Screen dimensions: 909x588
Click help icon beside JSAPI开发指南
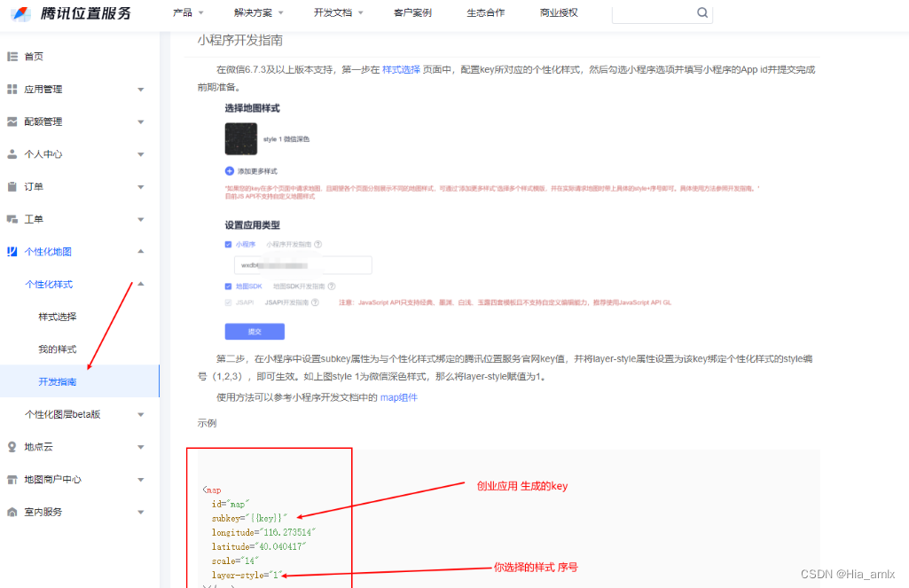[x=315, y=302]
